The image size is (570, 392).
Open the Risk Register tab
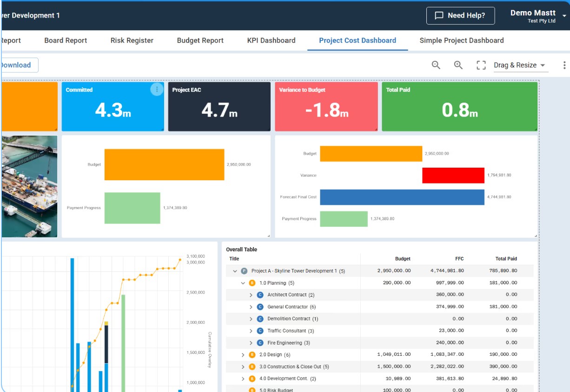(132, 40)
